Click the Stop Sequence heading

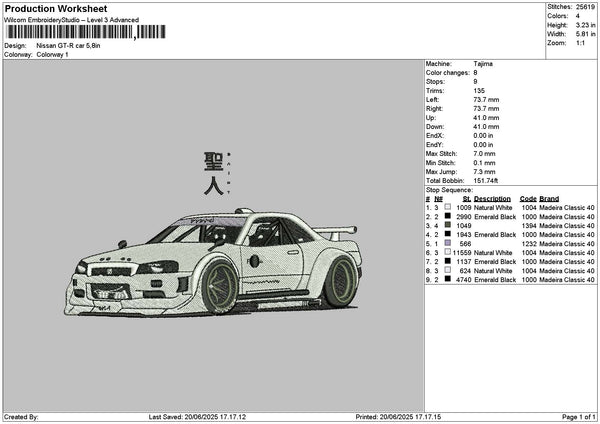(449, 188)
